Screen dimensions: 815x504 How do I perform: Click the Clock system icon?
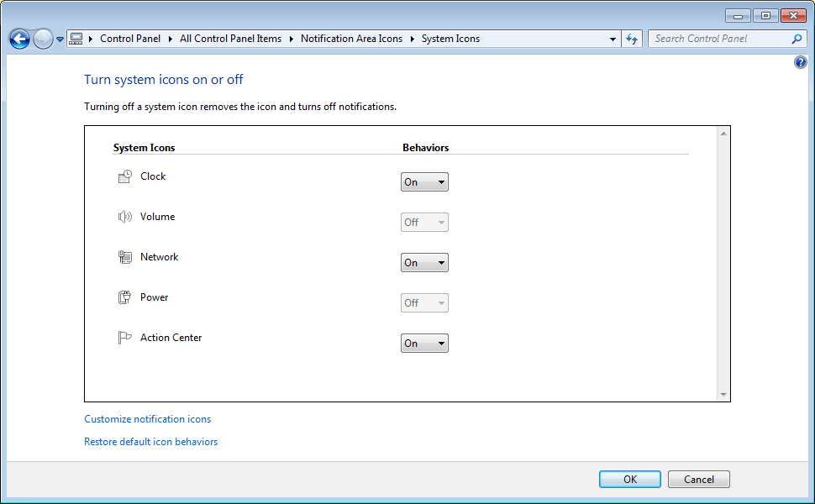click(125, 176)
